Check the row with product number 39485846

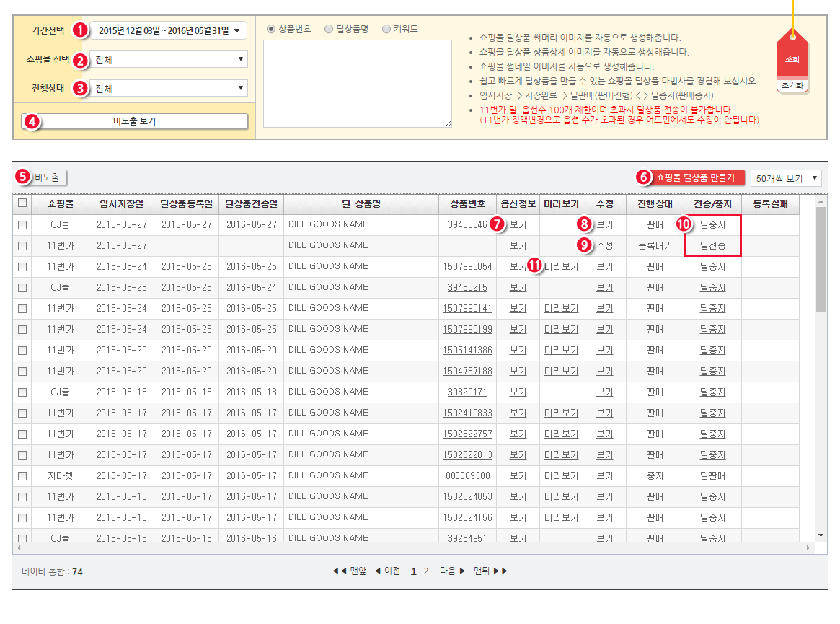tap(22, 225)
